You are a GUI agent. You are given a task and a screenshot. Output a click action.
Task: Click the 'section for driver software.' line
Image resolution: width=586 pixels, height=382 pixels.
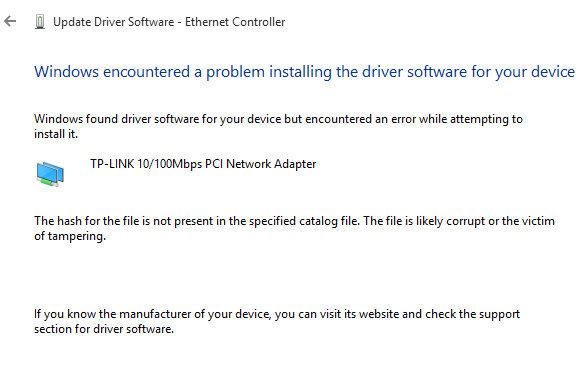[104, 329]
